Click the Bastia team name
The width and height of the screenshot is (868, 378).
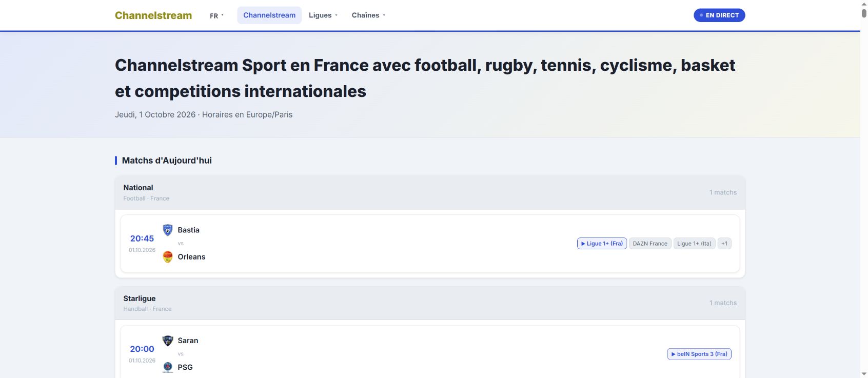pos(189,230)
